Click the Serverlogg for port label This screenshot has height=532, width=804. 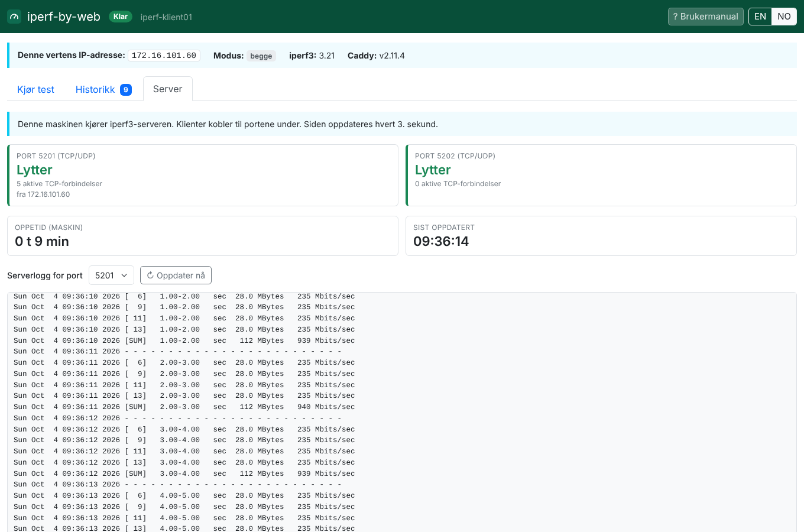pyautogui.click(x=45, y=275)
